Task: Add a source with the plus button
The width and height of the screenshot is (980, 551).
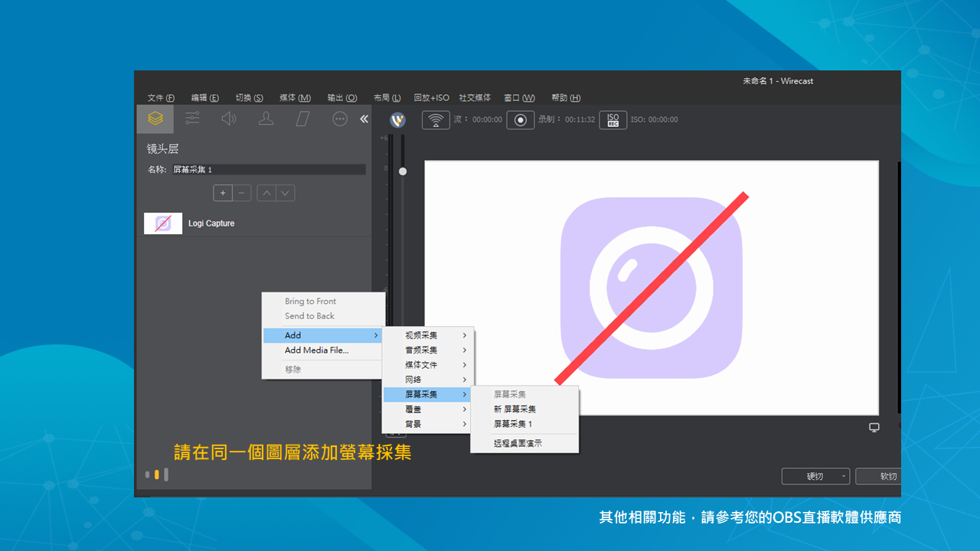Action: point(223,193)
